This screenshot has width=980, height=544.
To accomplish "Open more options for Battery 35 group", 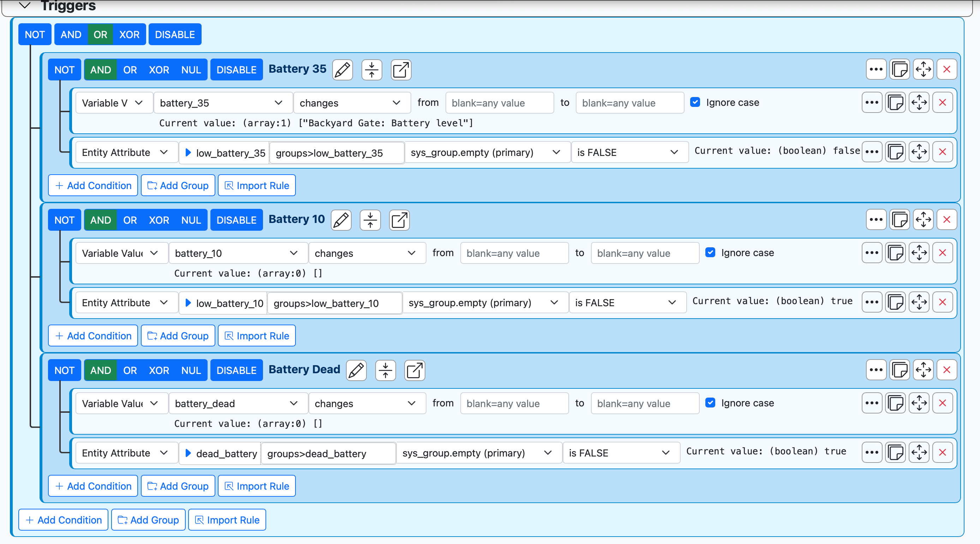I will [876, 69].
